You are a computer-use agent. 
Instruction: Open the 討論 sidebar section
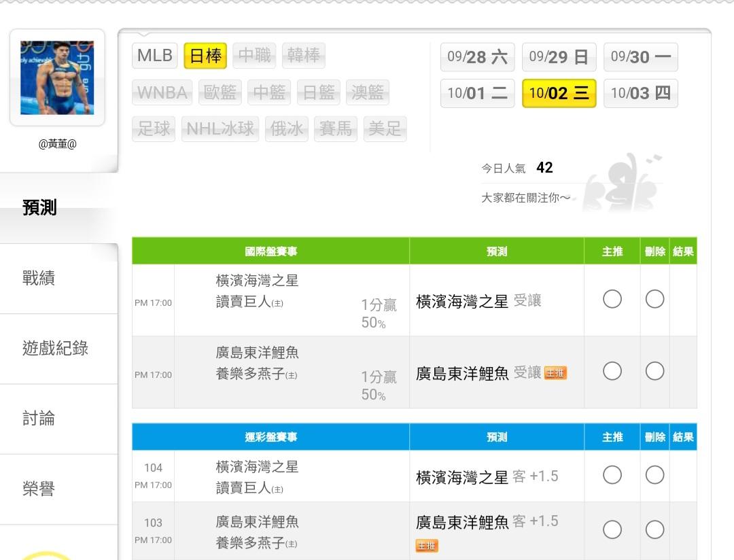[58, 419]
